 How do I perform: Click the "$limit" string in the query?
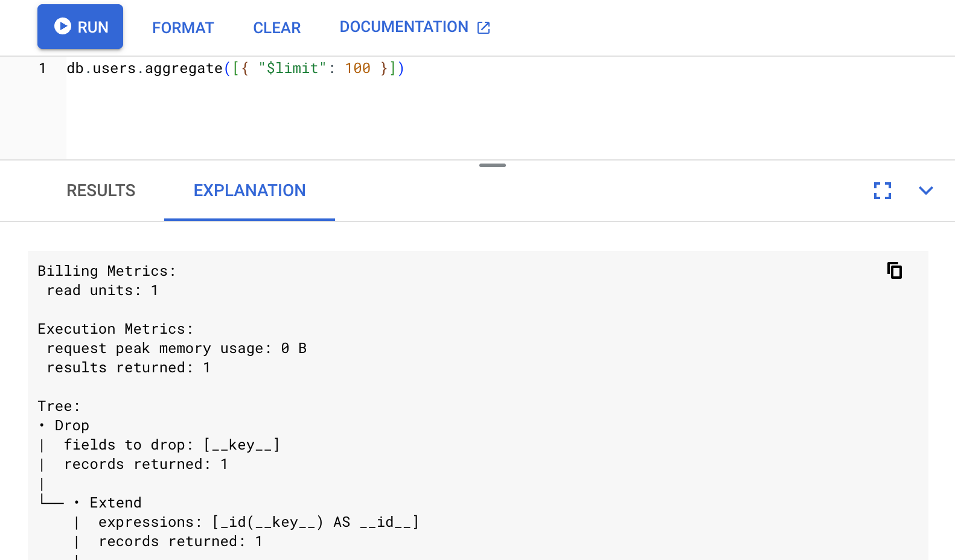(x=292, y=69)
